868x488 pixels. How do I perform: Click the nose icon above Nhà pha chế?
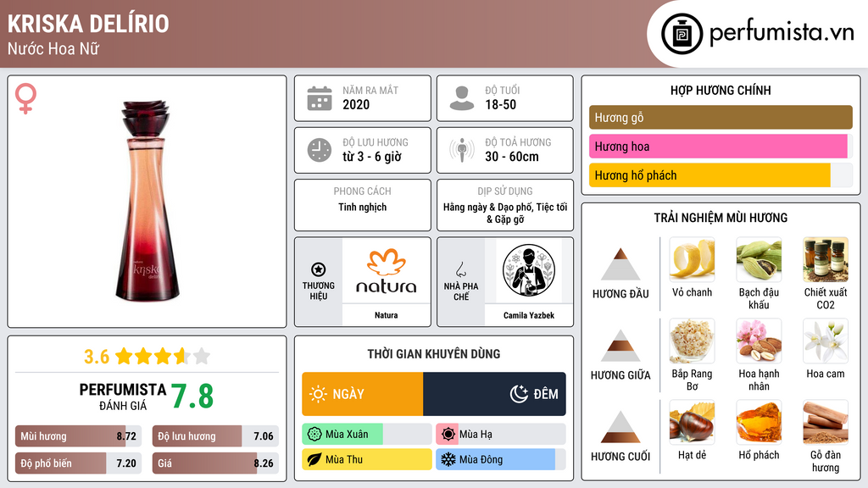pos(460,269)
